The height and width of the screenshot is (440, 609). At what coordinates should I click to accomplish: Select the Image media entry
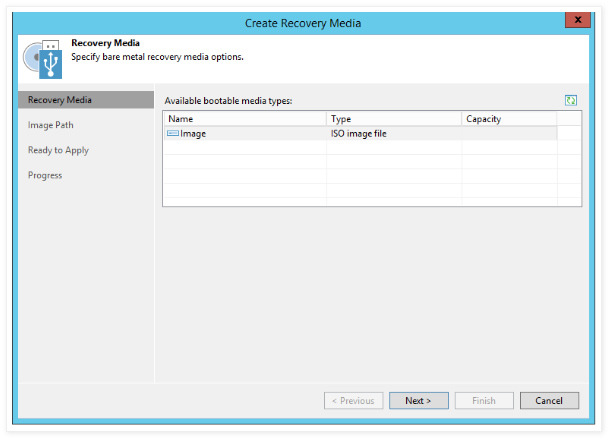(x=194, y=133)
